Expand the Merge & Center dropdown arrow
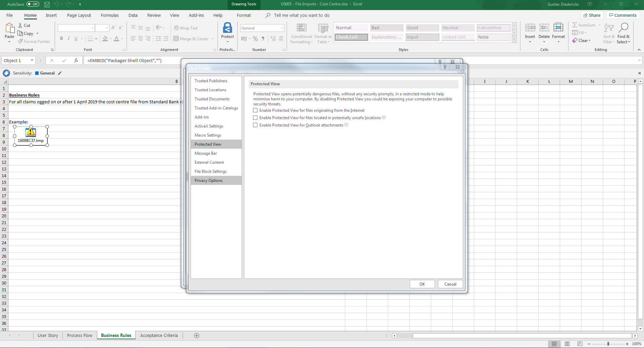The height and width of the screenshot is (348, 644). pos(213,39)
